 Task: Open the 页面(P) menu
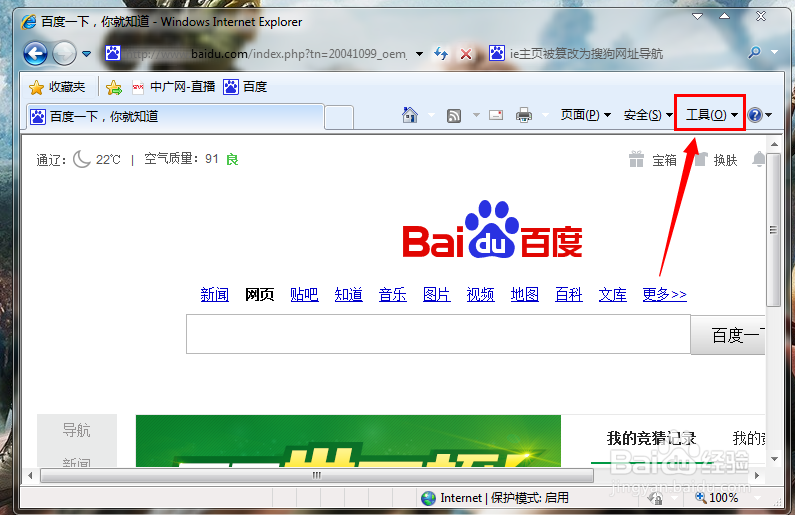pos(586,115)
